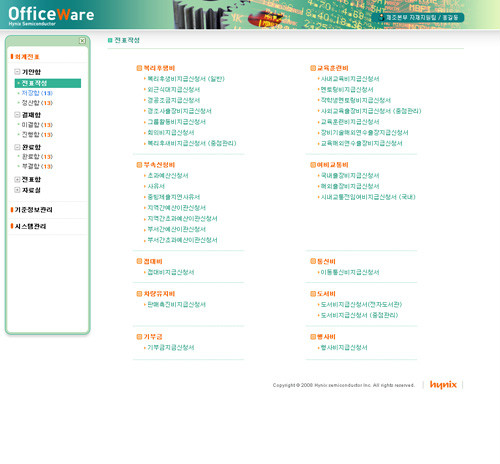Expand the 전표함 tree node
Viewport: 500px width, 464px height.
click(17, 179)
